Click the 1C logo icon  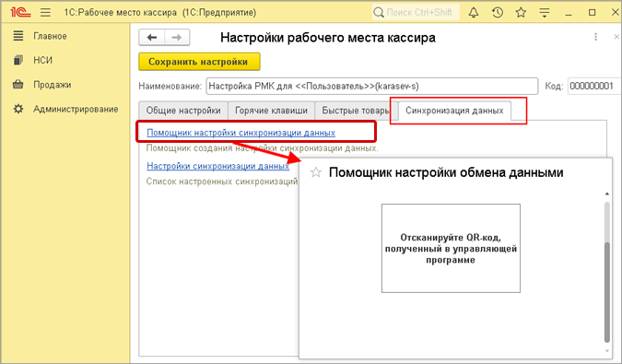pos(20,12)
